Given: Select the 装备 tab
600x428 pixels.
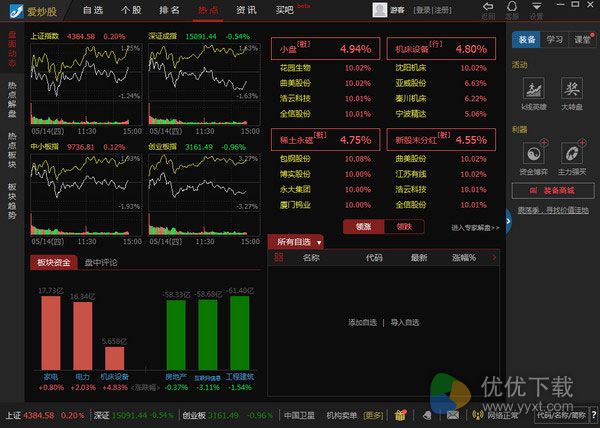Looking at the screenshot, I should click(x=527, y=40).
